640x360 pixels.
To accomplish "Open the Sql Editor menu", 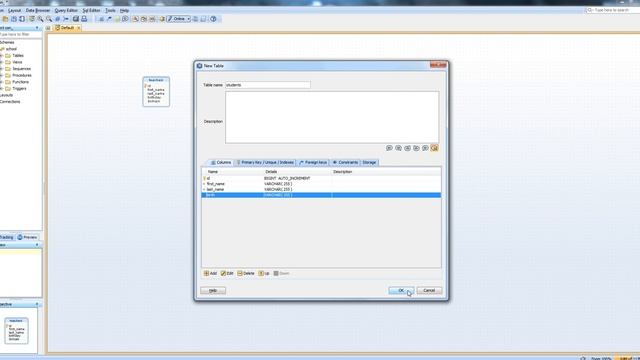I will tap(91, 10).
